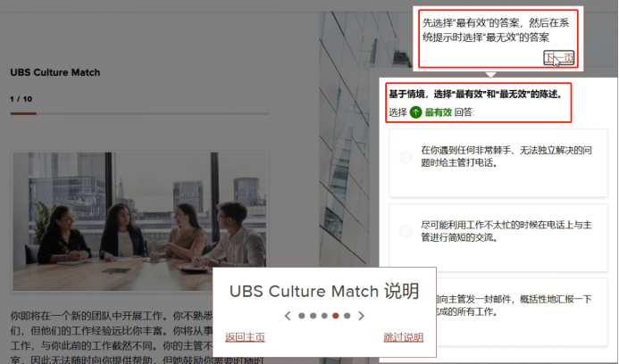Choose the radio for calling the supervisor
Image resolution: width=619 pixels, height=364 pixels.
coord(406,157)
